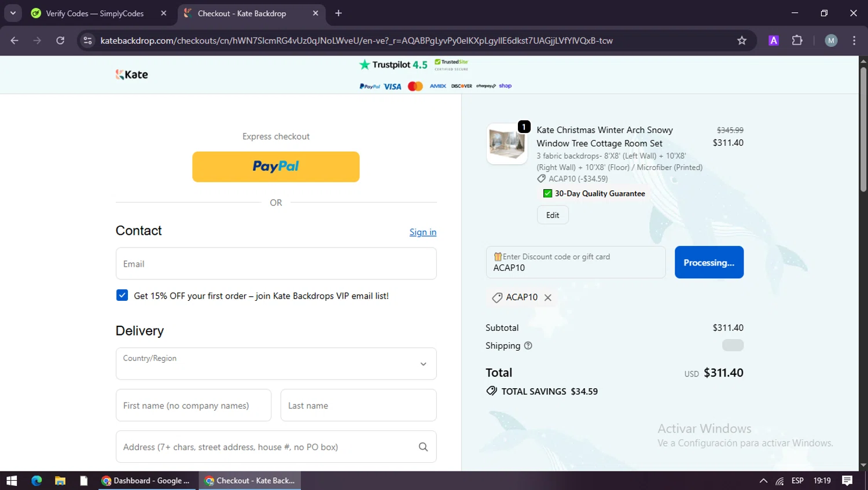Open File Explorer from taskbar

tap(60, 481)
